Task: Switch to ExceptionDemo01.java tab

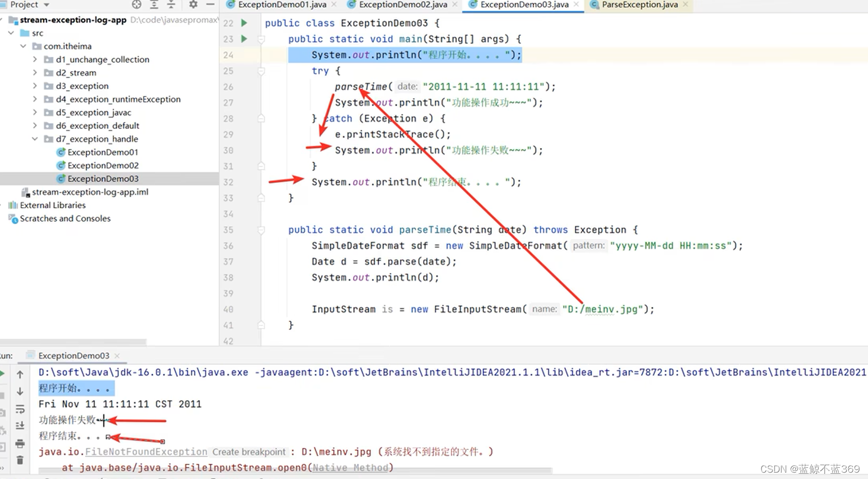Action: pyautogui.click(x=282, y=5)
